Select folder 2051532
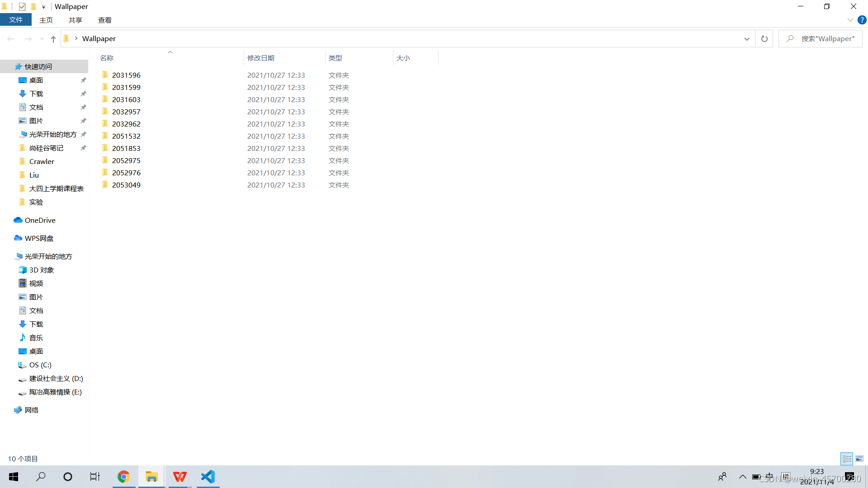Screen dimensions: 868x488 click(126, 136)
